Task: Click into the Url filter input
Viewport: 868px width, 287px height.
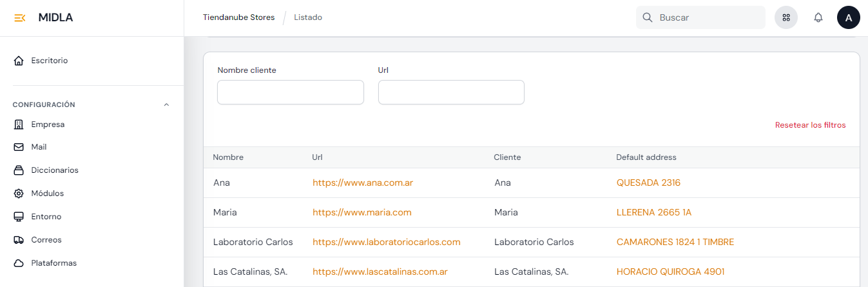Action: (x=451, y=92)
